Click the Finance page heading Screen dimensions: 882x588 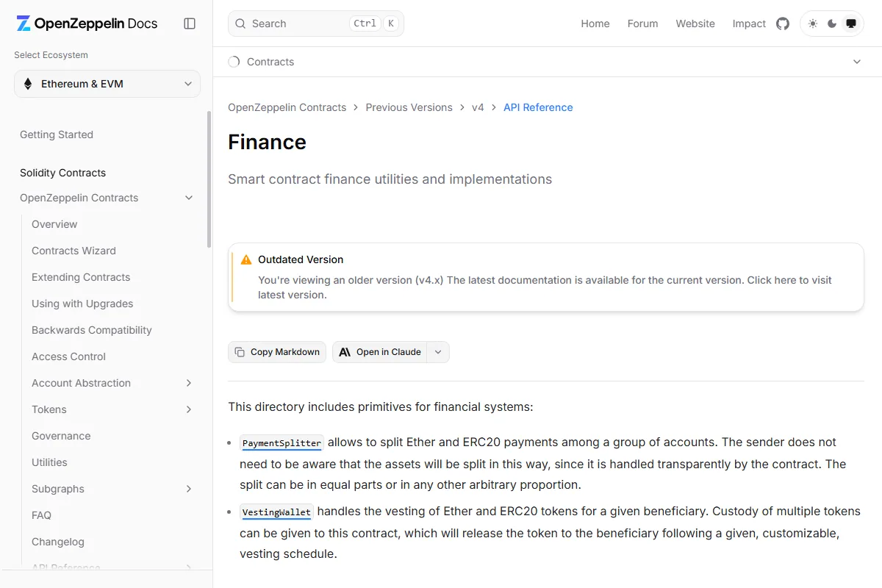267,142
